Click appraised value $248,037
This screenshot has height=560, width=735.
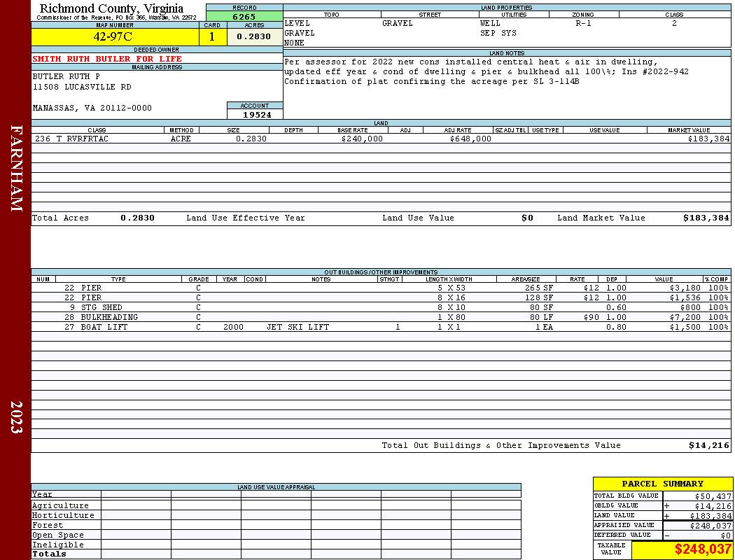pos(710,526)
